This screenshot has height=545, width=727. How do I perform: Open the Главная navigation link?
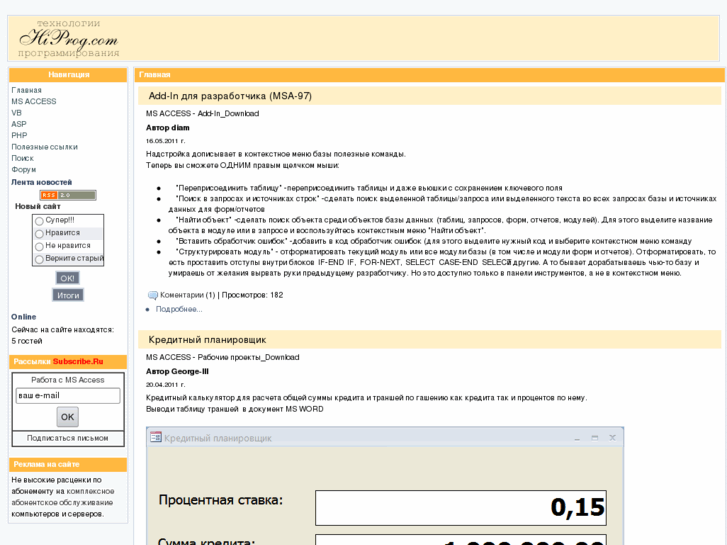pyautogui.click(x=26, y=90)
